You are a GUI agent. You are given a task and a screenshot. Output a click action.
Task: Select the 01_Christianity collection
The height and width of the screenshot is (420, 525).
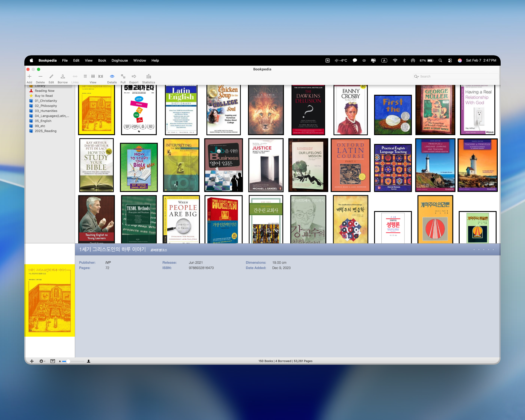(x=46, y=101)
